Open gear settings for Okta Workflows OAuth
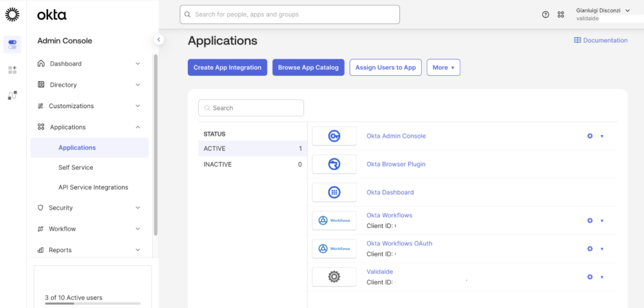Screen dimensions: 644x308 [590, 249]
